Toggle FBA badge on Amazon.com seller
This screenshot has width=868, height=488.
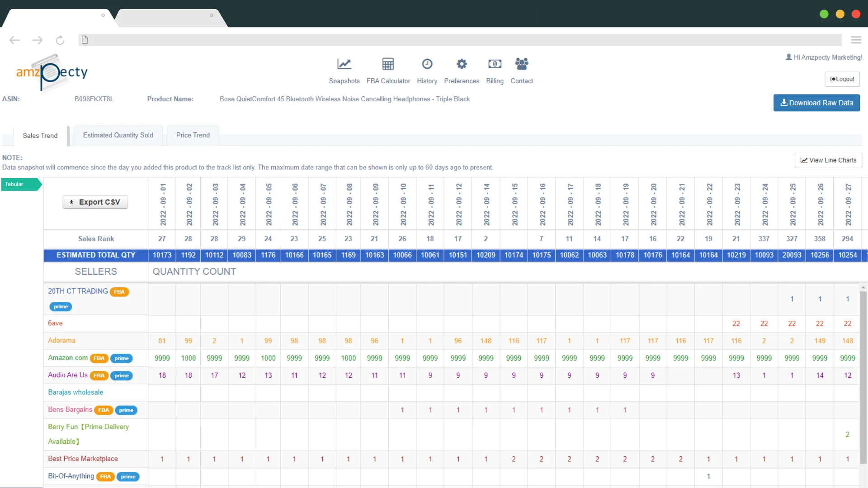click(x=99, y=357)
